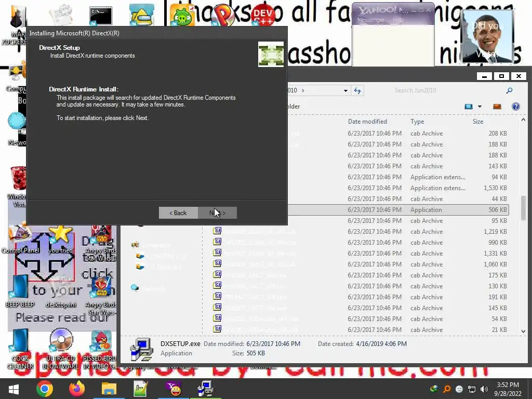The image size is (532, 399).
Task: Click the cab file icon in the 990 KB row
Action: pos(217,242)
